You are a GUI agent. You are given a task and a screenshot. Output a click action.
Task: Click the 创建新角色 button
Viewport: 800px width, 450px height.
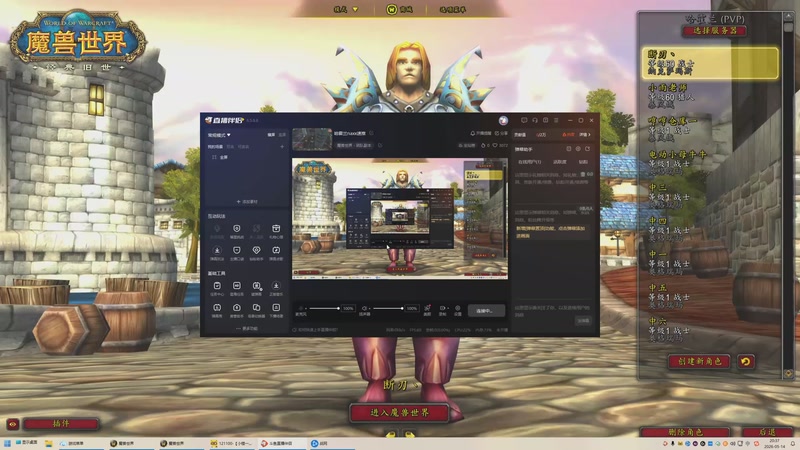699,362
